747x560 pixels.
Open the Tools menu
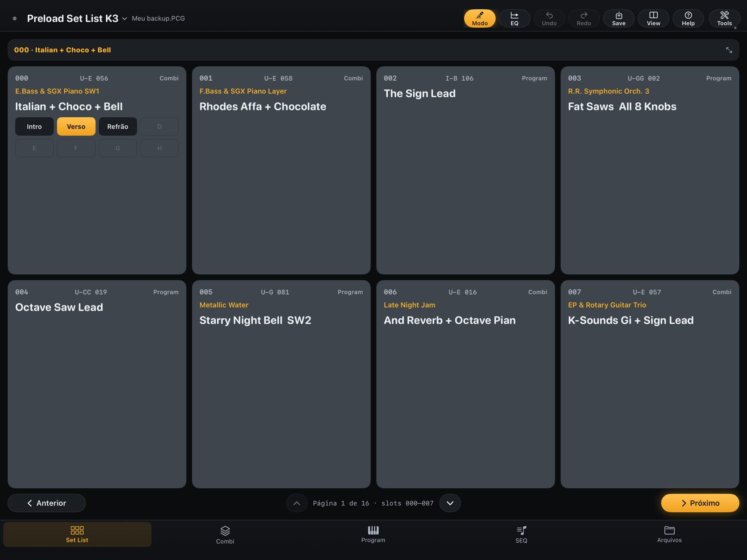724,18
